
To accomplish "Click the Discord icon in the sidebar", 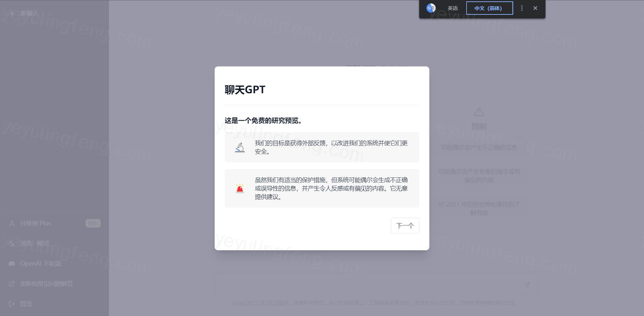I will point(12,264).
